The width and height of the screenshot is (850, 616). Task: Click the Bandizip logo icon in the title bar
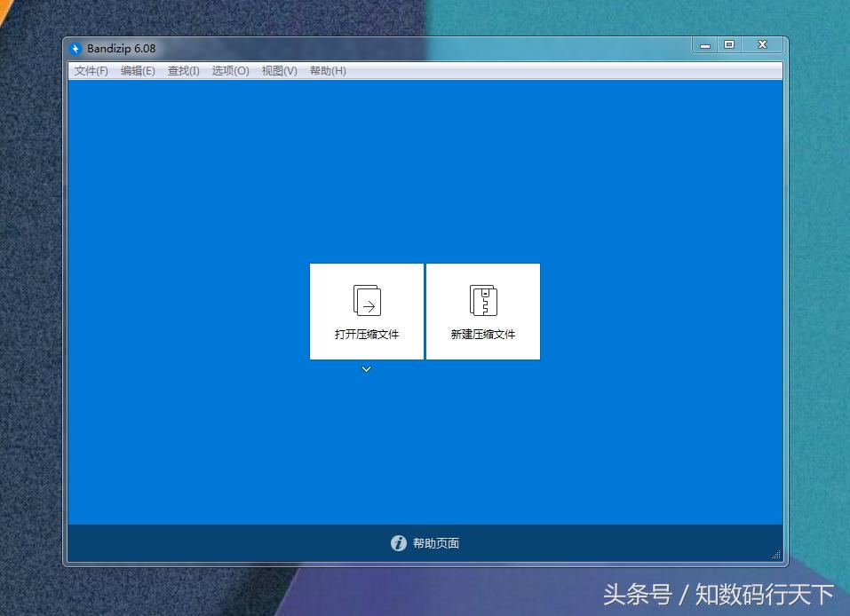(x=77, y=49)
